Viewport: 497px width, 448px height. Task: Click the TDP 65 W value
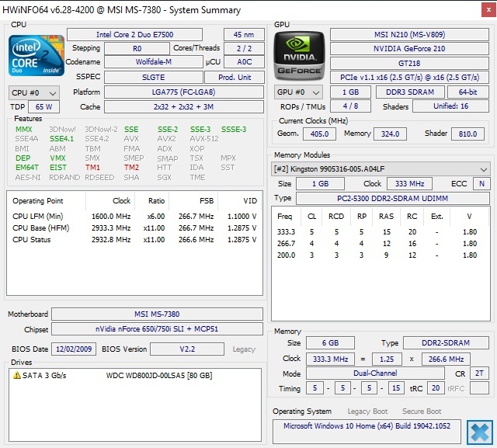pyautogui.click(x=43, y=107)
